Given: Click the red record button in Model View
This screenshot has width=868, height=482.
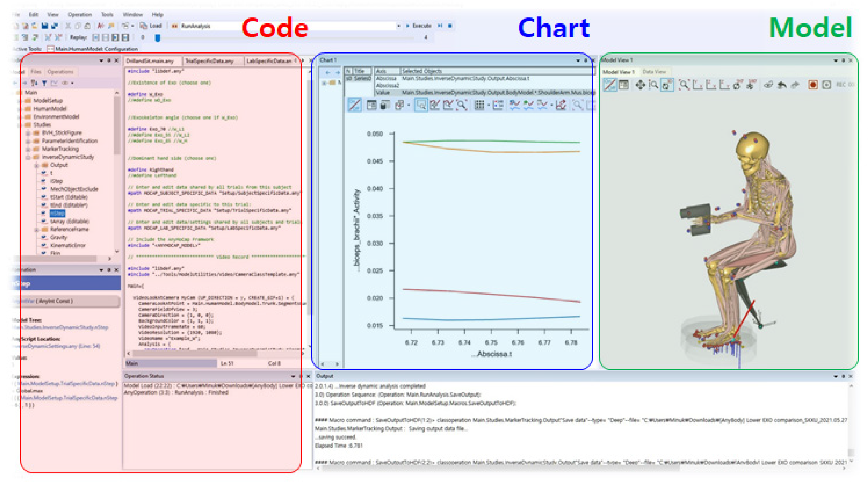Looking at the screenshot, I should coord(813,85).
